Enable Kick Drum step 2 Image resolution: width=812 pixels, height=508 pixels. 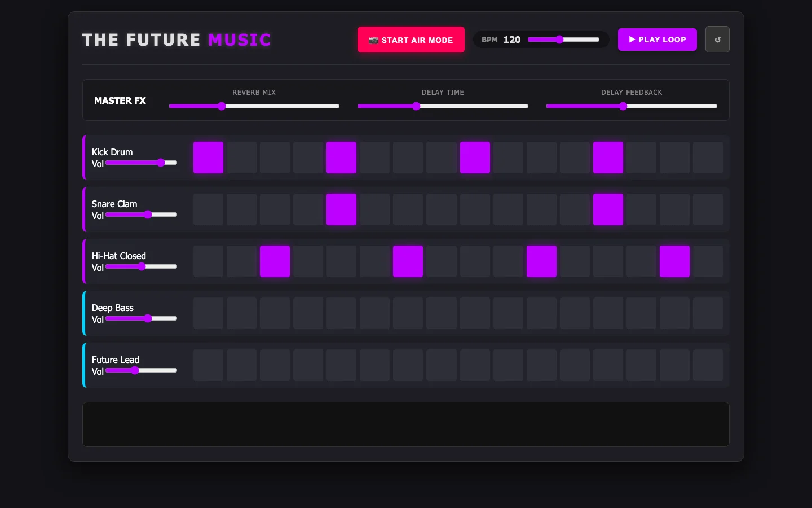pos(241,157)
